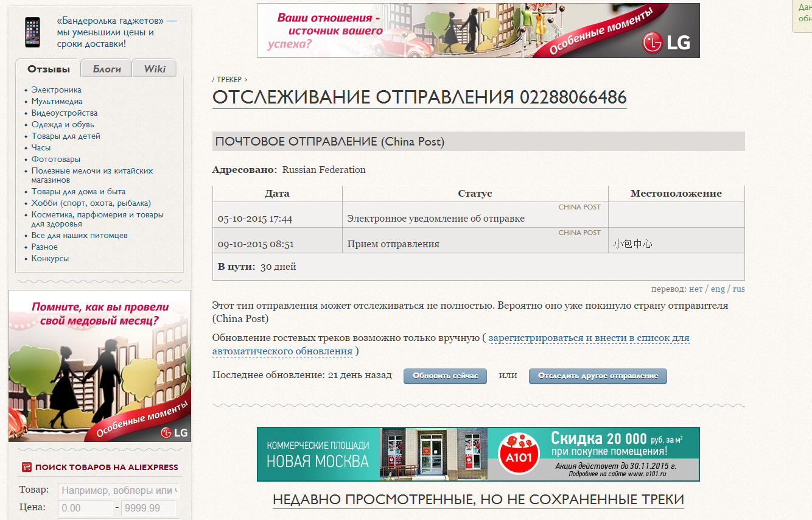Image resolution: width=812 pixels, height=520 pixels.
Task: Open the Отзывы tab
Action: [x=48, y=69]
